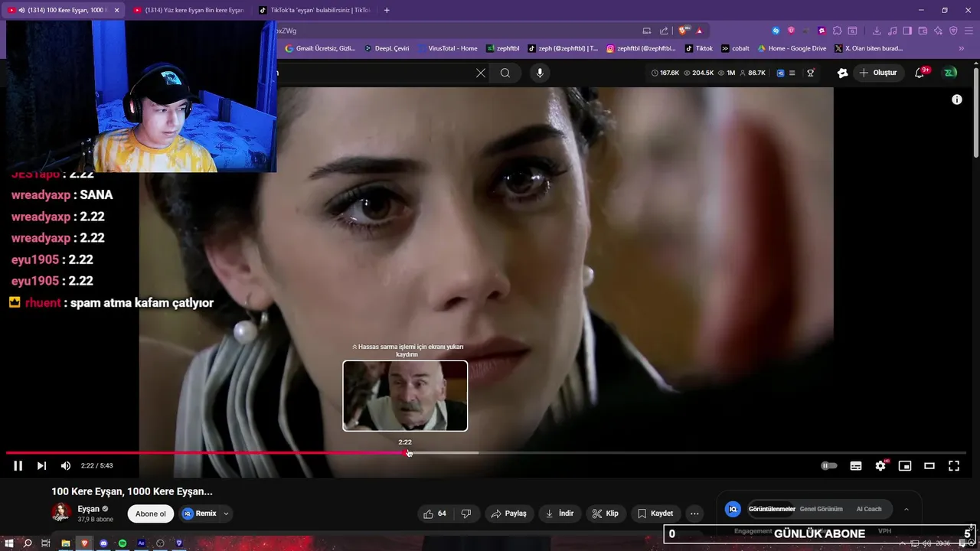Open the vidIQ hamburger menu icon
The image size is (980, 551).
[x=792, y=73]
